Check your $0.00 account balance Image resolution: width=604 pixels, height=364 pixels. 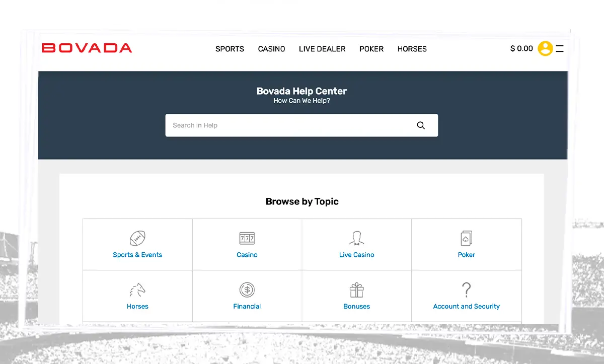click(x=521, y=48)
